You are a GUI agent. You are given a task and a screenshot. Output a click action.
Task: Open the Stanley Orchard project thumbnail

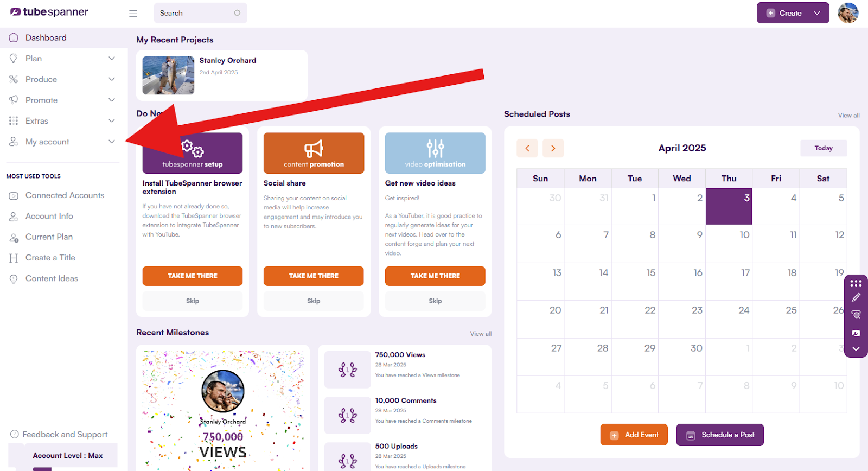[168, 75]
